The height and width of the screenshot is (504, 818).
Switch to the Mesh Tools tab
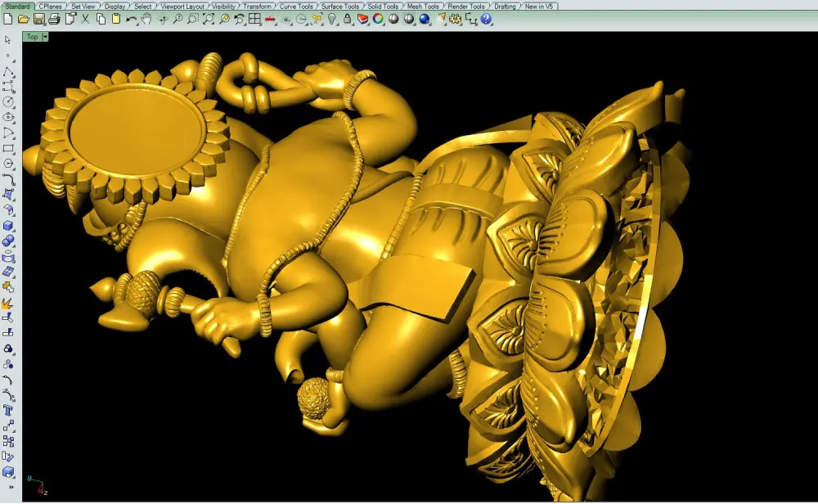(x=423, y=7)
